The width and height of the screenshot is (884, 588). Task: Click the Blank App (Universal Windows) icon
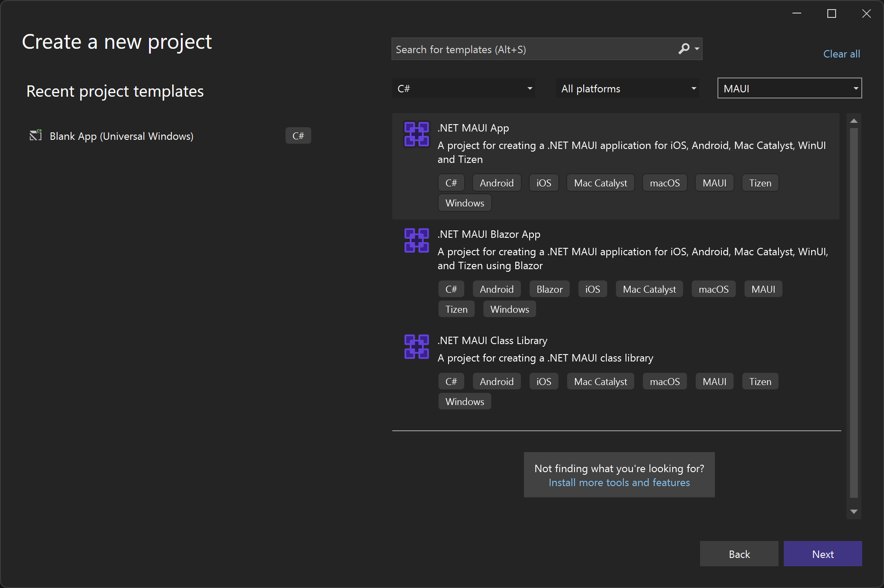pos(35,135)
